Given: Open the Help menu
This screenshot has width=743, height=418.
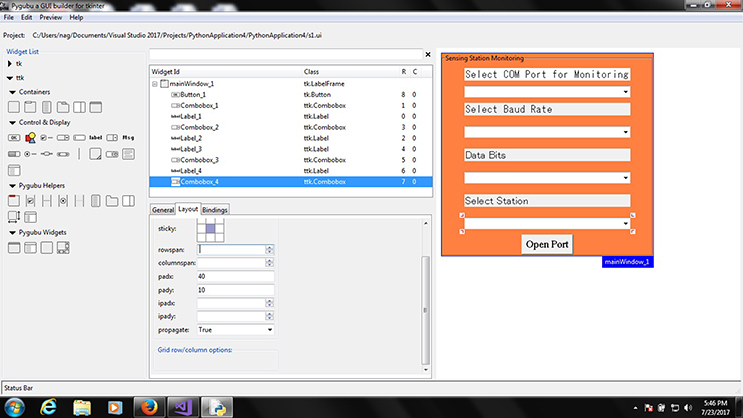Looking at the screenshot, I should click(76, 17).
